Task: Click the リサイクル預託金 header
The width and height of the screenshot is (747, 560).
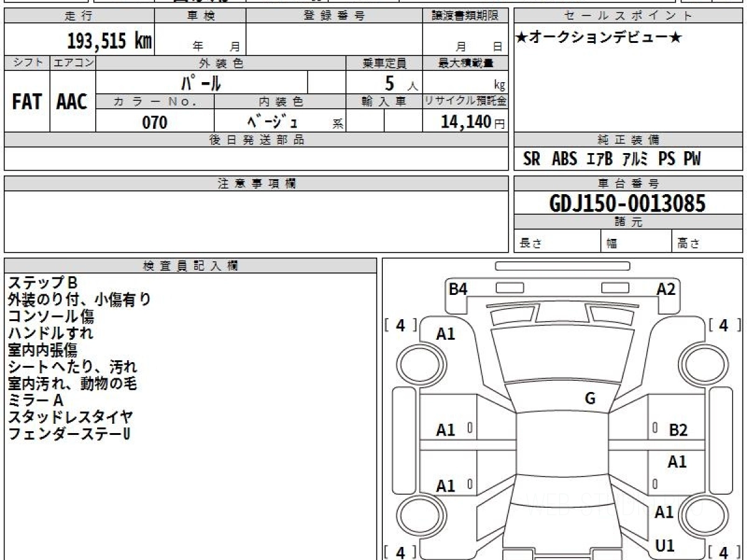Action: pyautogui.click(x=466, y=101)
